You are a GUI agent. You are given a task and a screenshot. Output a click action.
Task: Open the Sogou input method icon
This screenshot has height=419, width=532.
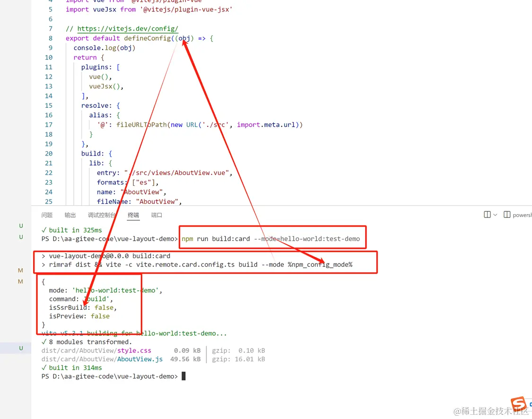[519, 403]
